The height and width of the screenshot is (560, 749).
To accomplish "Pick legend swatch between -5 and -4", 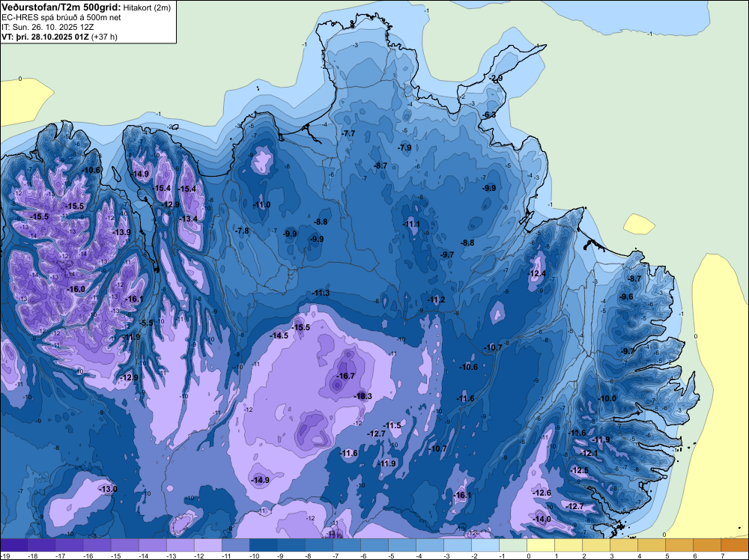I will (x=402, y=545).
